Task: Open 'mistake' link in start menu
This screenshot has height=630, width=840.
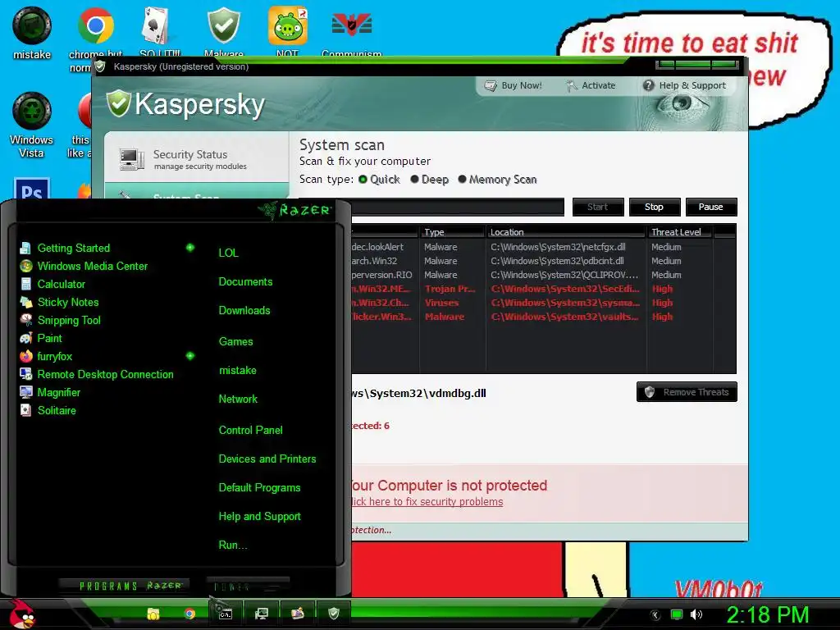Action: (237, 370)
